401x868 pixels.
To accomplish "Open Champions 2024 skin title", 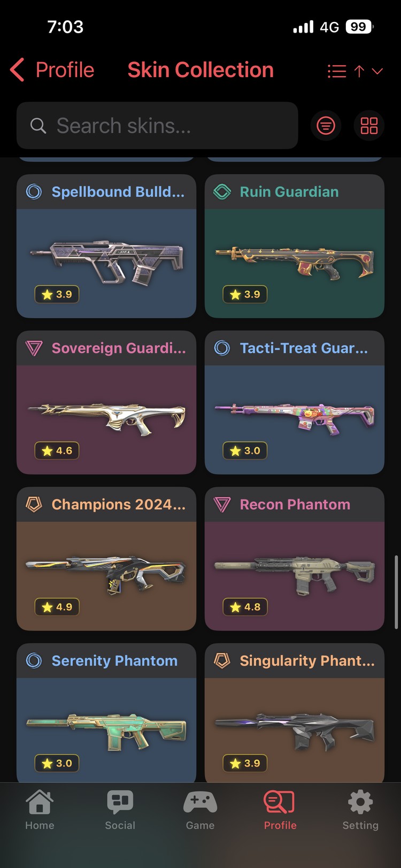I will point(119,504).
